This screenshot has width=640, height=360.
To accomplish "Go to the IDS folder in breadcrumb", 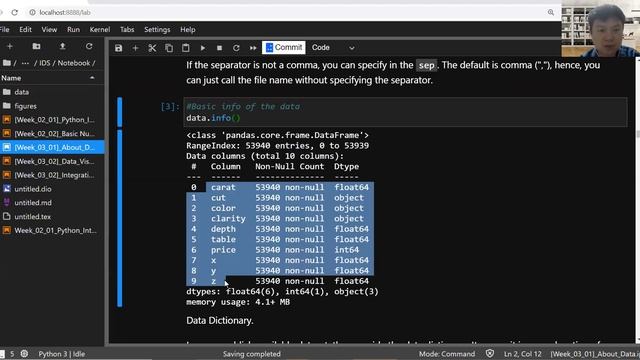I will click(44, 63).
